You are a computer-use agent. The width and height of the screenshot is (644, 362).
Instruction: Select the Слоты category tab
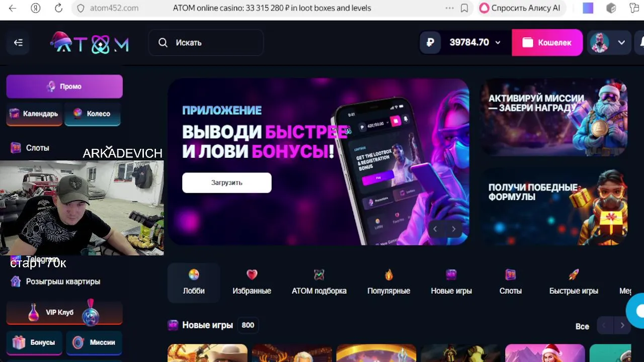[x=511, y=283]
